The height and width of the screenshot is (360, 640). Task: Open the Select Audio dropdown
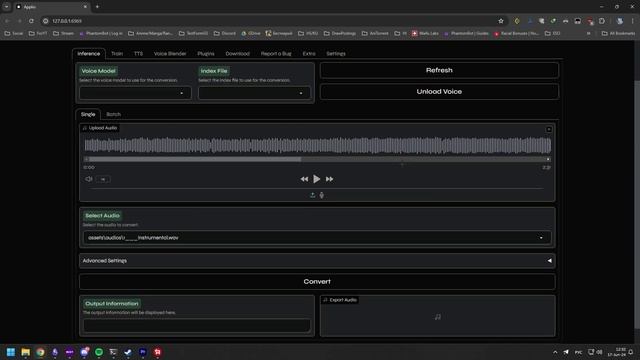317,238
